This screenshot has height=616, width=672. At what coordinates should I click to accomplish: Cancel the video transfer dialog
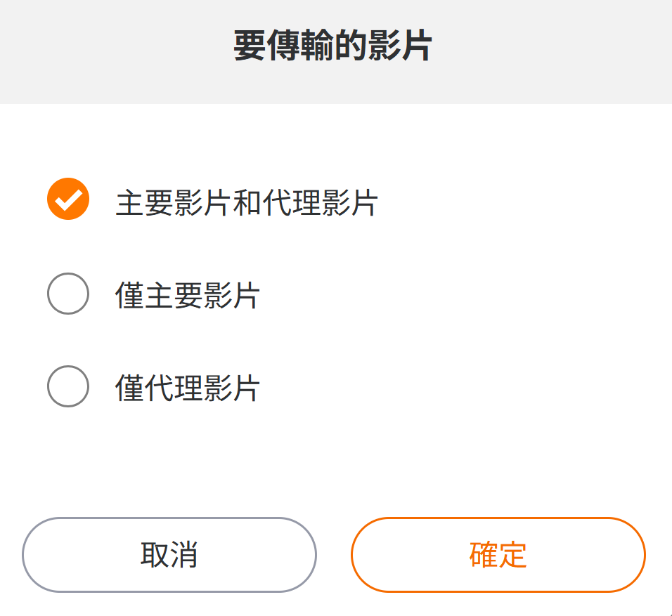169,555
